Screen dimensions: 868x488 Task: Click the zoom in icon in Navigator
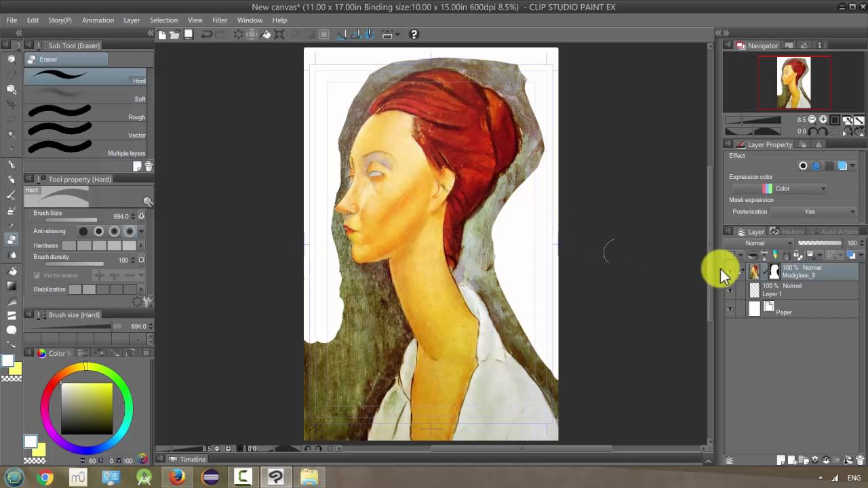click(823, 120)
